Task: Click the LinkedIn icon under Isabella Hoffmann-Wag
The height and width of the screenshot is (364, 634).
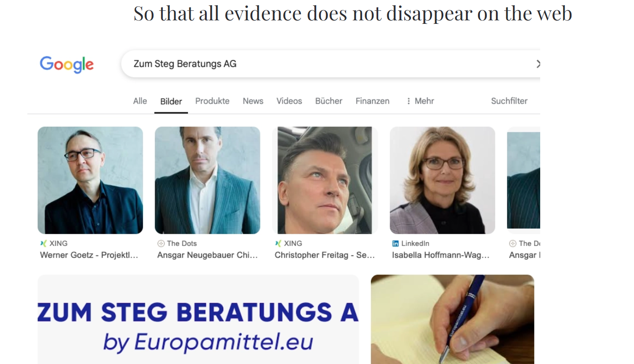Action: click(x=395, y=243)
